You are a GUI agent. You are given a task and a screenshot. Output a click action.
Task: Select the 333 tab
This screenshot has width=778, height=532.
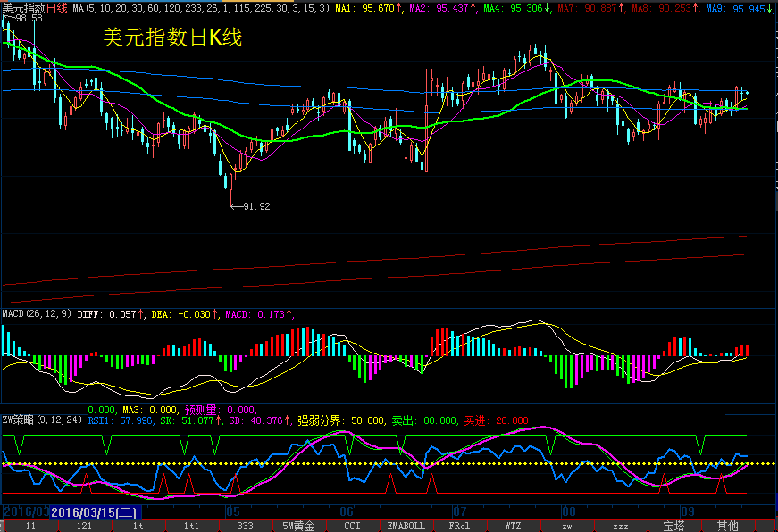245,526
